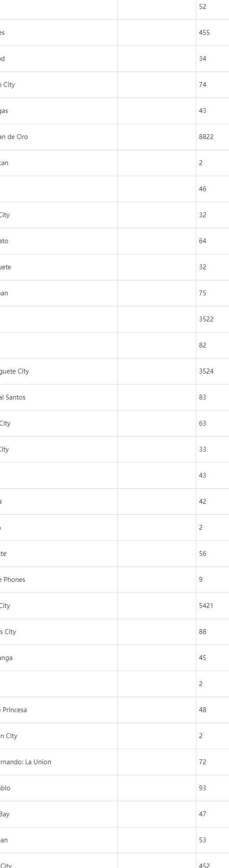Viewport: 229px width, 868px height.
Task: Select the 'guete City' row text
Action: [x=15, y=371]
